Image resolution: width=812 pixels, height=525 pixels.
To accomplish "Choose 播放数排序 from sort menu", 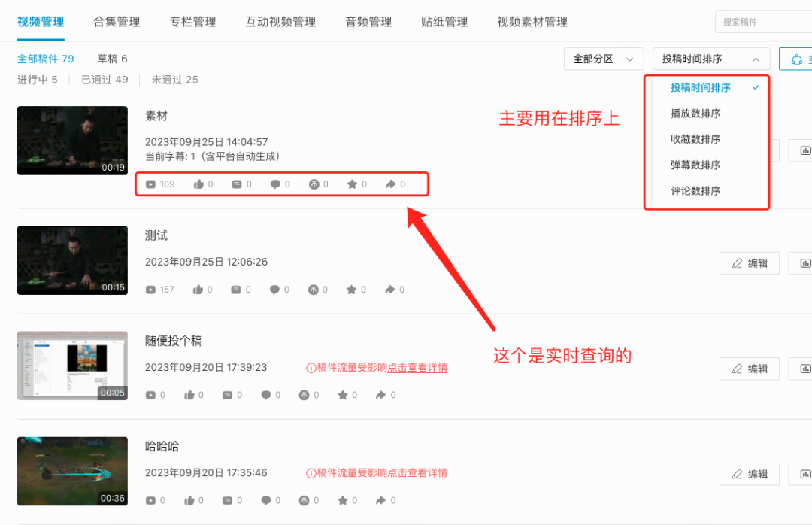I will point(695,114).
